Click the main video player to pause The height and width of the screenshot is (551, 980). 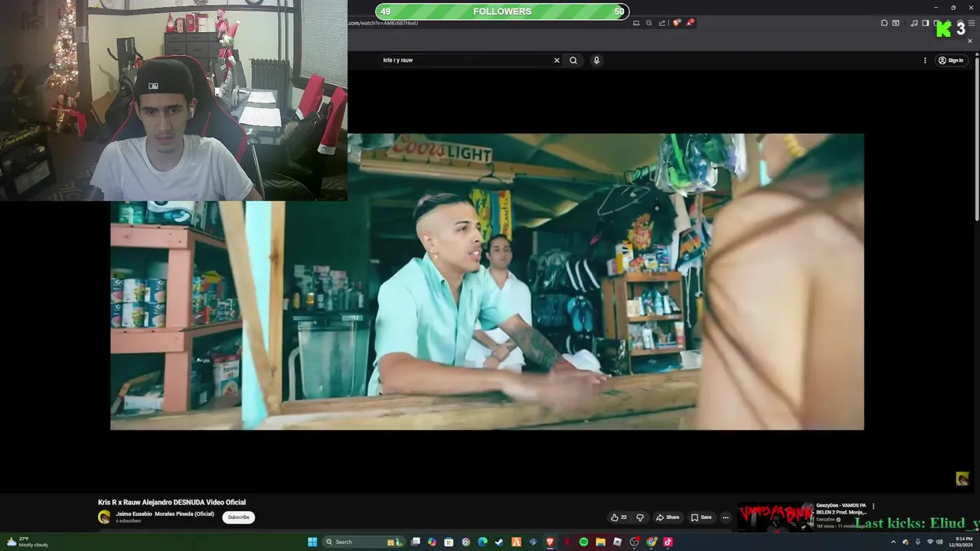click(487, 282)
